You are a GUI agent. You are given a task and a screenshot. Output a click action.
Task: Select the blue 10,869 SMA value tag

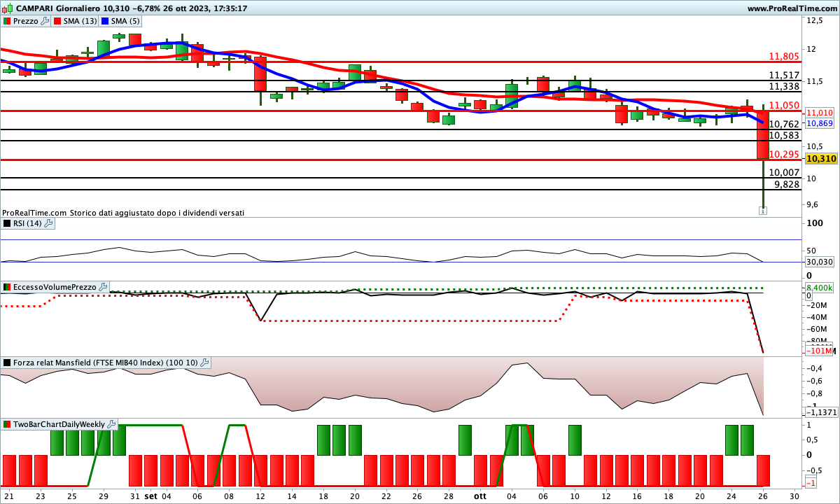coord(820,123)
